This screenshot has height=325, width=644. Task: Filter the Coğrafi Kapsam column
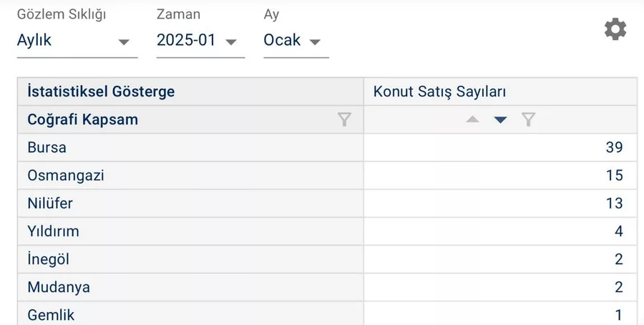tap(344, 120)
